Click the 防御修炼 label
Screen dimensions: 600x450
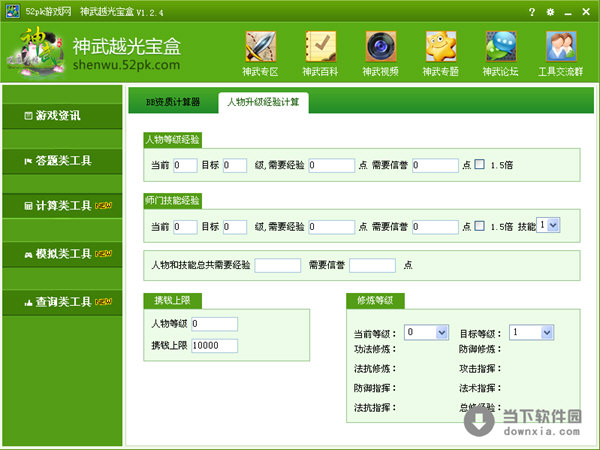(x=480, y=349)
